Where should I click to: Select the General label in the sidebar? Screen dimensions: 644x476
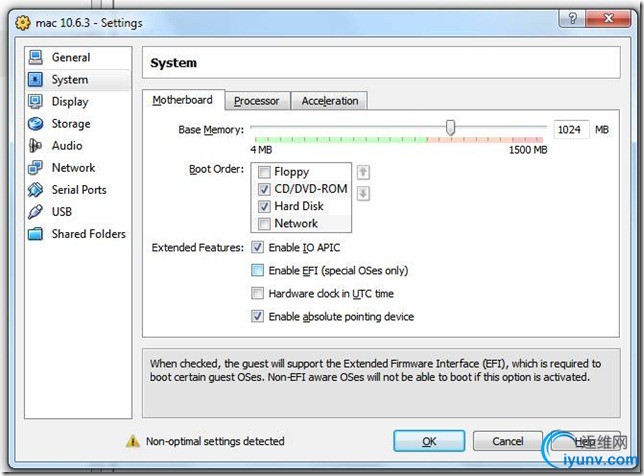click(x=71, y=57)
